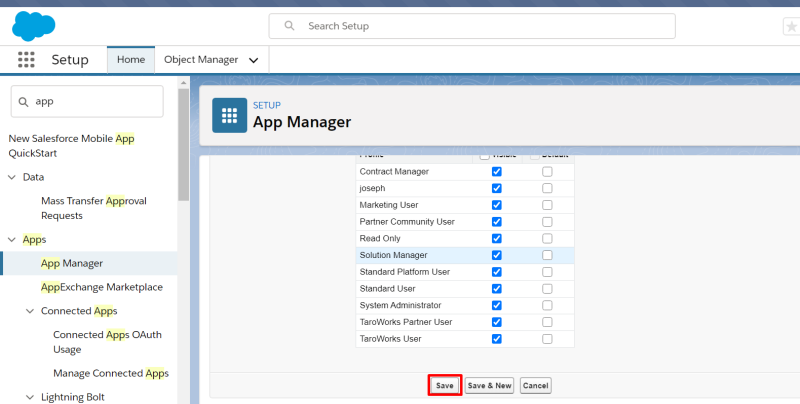Open App Manager in sidebar
Viewport: 800px width, 404px height.
tap(72, 263)
